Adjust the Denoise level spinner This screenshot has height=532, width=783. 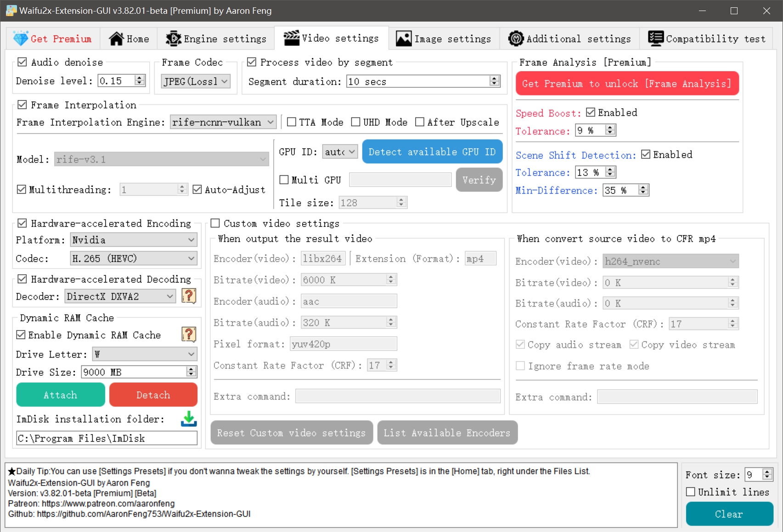122,80
